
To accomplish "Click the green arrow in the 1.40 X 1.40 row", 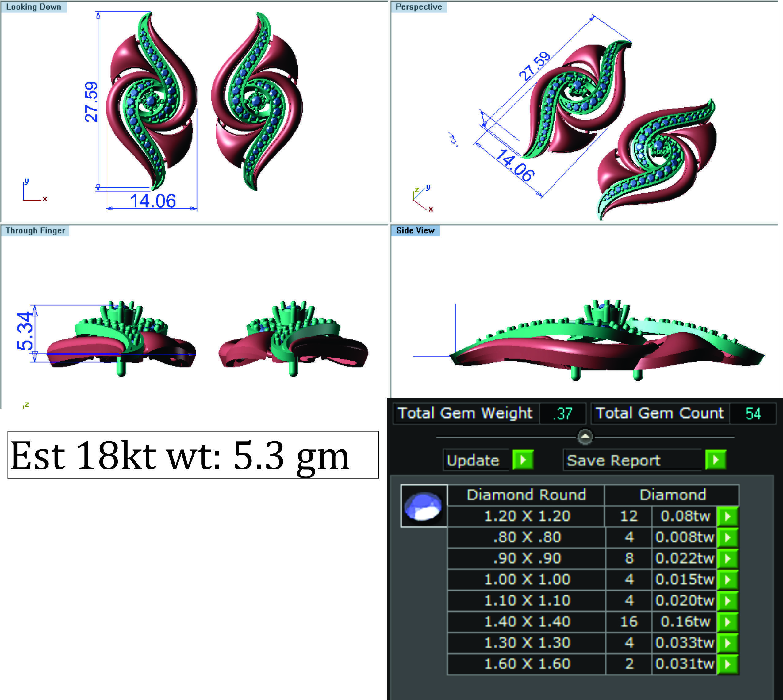I will [727, 622].
